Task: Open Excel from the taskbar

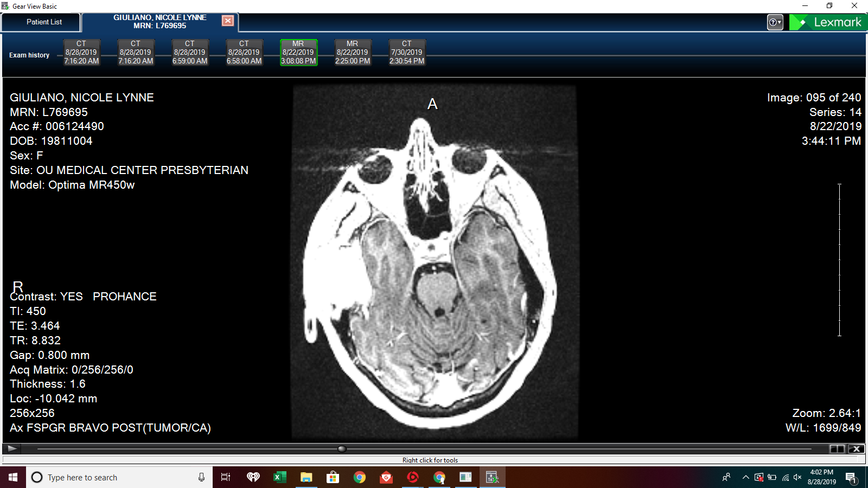Action: coord(279,477)
